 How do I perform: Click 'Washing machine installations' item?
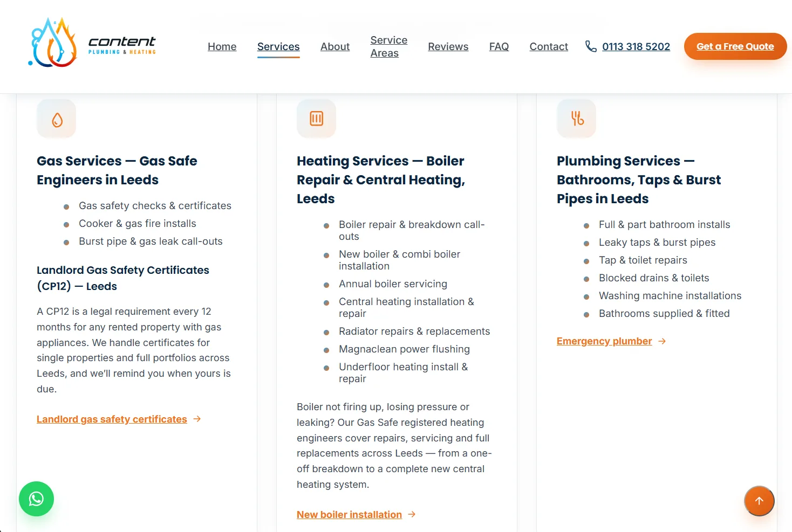tap(670, 296)
